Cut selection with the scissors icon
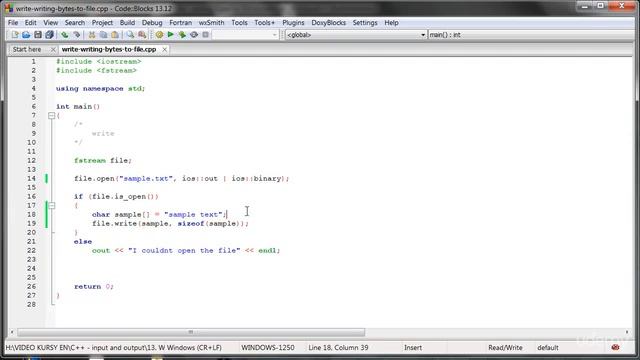Image resolution: width=640 pixels, height=360 pixels. [x=92, y=35]
